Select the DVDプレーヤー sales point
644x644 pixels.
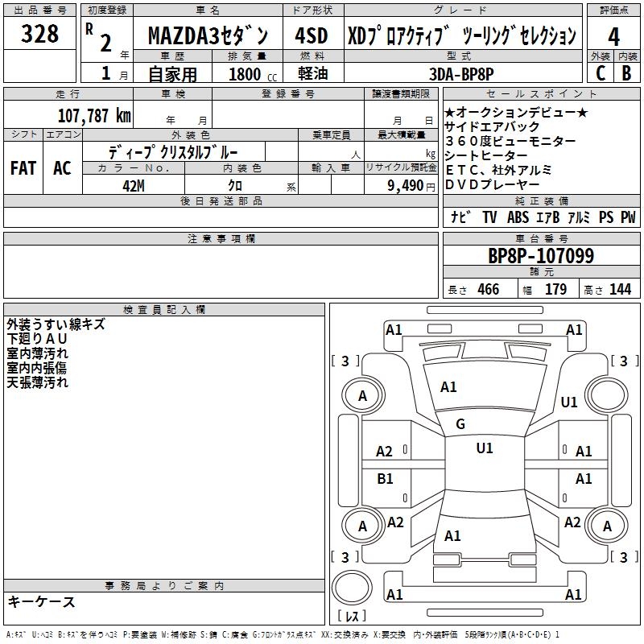click(x=492, y=184)
